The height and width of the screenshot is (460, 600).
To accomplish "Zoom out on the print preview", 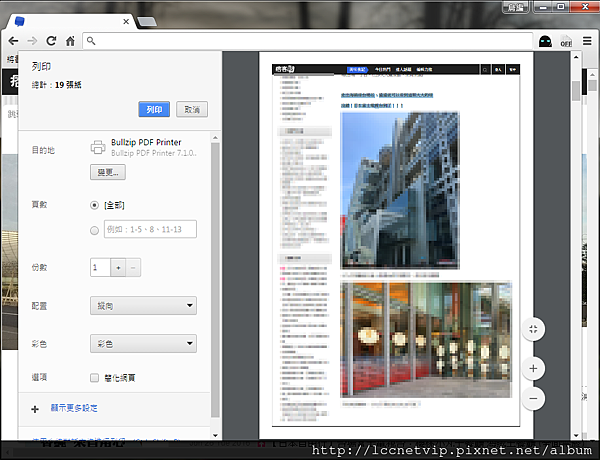I will (x=533, y=397).
